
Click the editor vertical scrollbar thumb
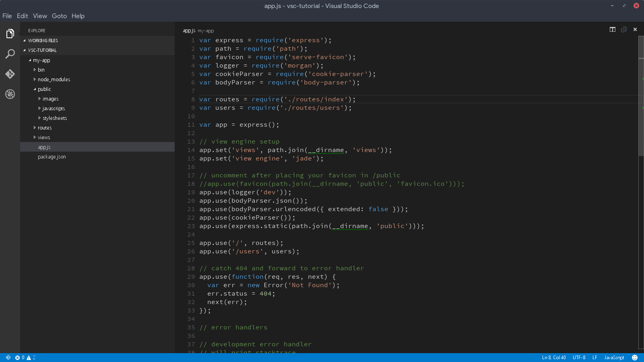click(641, 96)
